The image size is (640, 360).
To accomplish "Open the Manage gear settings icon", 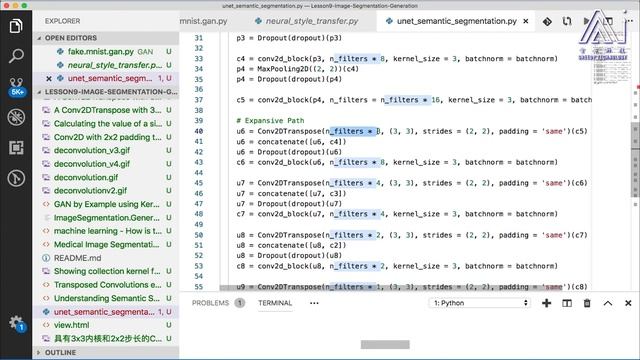I will 16,323.
